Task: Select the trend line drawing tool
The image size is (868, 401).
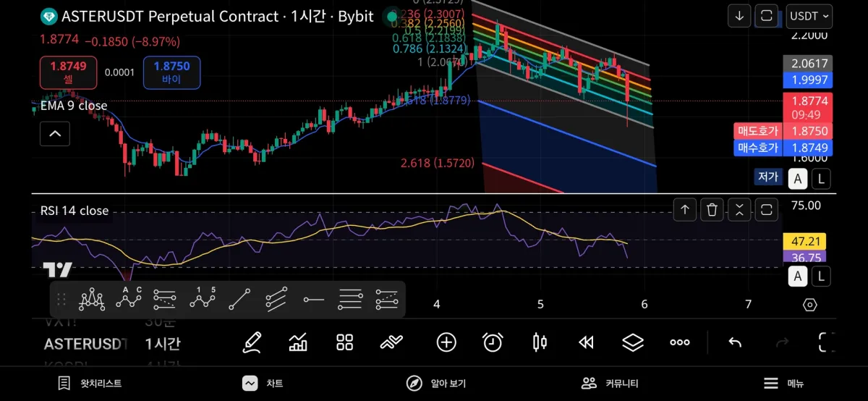Action: (x=239, y=299)
